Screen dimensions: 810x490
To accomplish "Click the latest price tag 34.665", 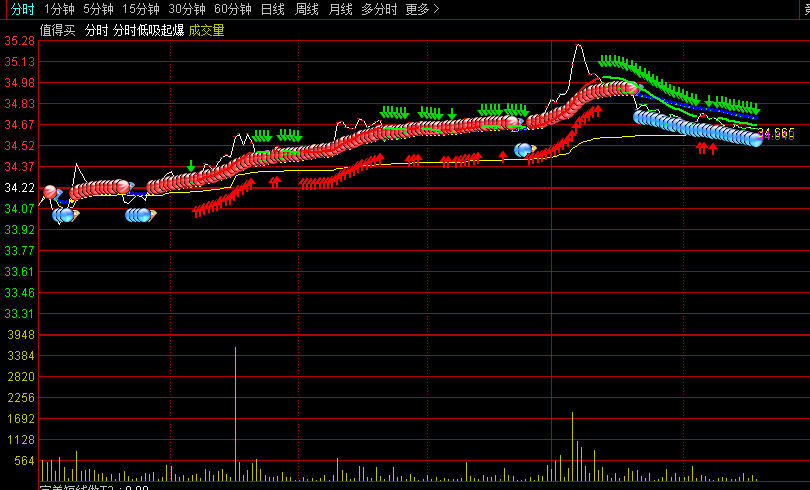I will click(x=776, y=133).
